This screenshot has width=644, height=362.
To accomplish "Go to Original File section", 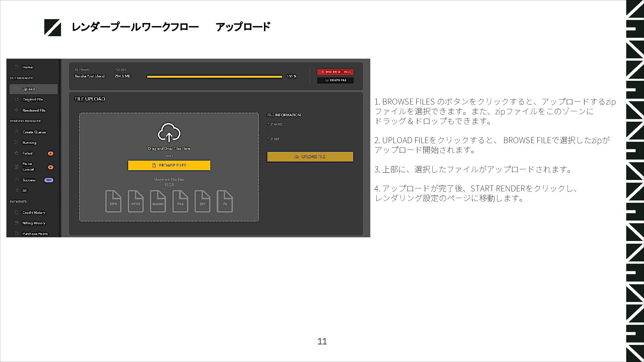I will point(32,100).
